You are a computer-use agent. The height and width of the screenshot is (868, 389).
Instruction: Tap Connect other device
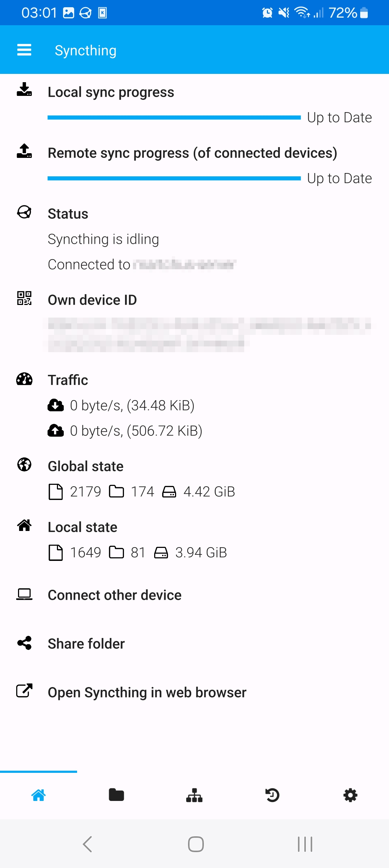coord(115,595)
